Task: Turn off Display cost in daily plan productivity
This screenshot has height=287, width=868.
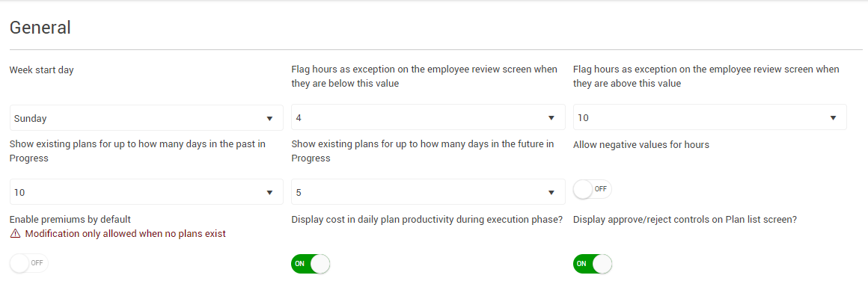Action: 311,264
